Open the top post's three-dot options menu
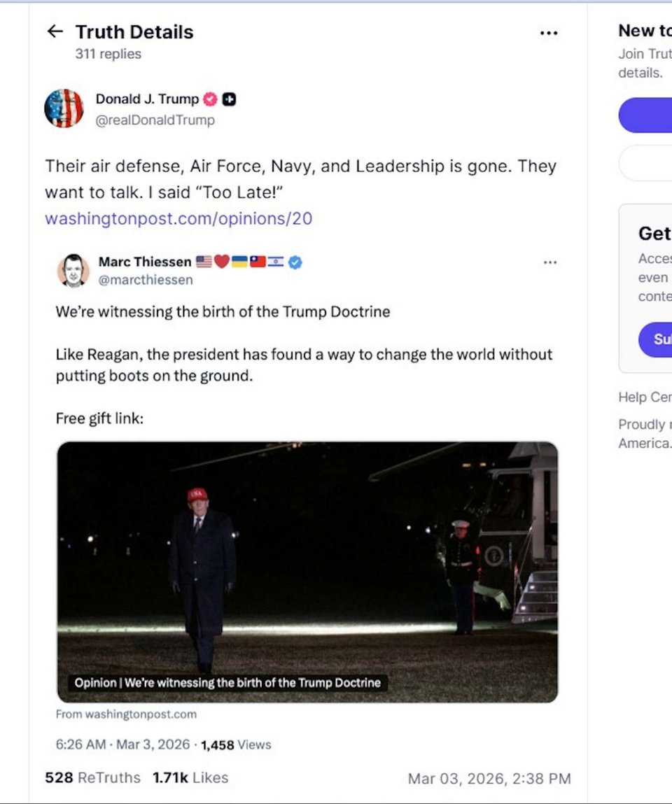This screenshot has width=672, height=804. [x=549, y=33]
